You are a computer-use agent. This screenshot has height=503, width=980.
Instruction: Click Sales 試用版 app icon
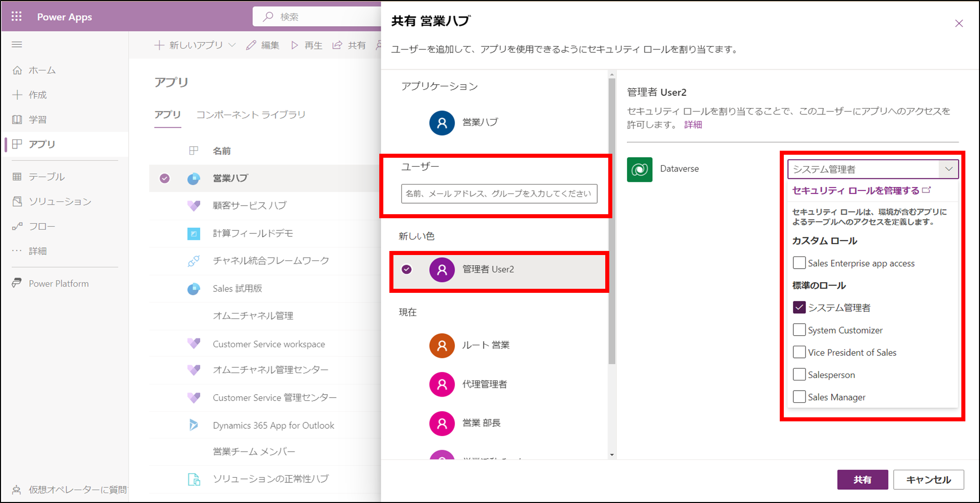coord(194,289)
